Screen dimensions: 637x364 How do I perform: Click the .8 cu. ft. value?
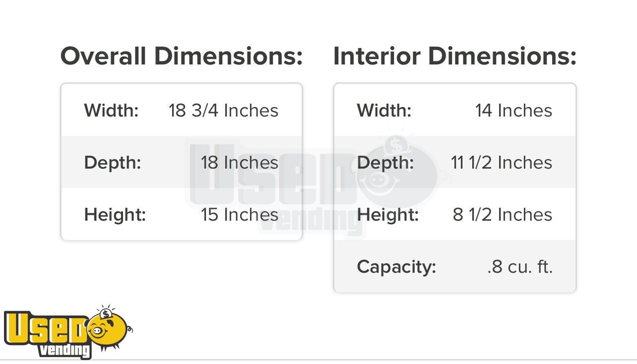point(520,267)
